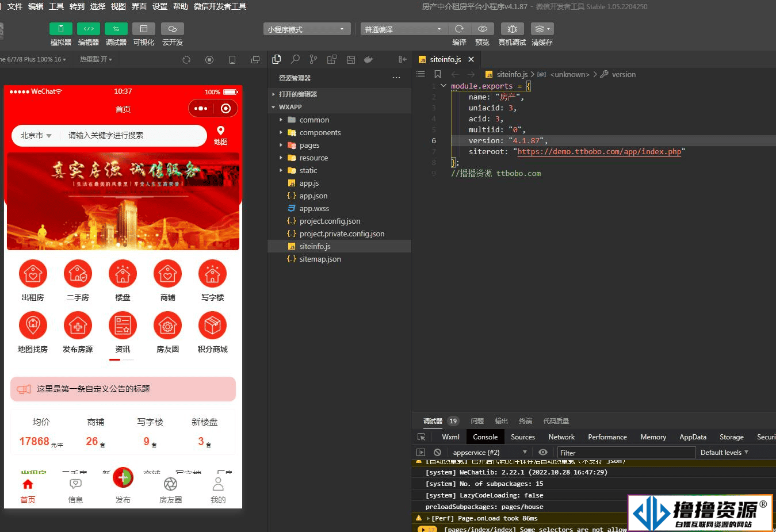
Task: Expand the static folder
Action: coord(340,170)
